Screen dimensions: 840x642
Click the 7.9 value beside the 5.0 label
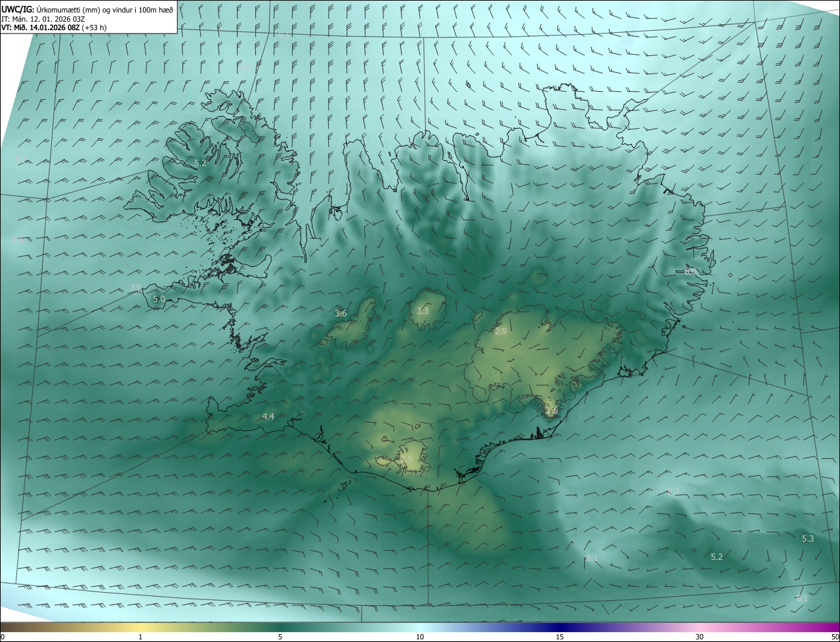pos(136,288)
